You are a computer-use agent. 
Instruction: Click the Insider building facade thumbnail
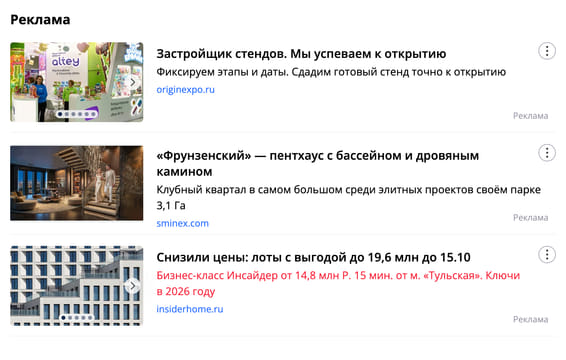77,286
